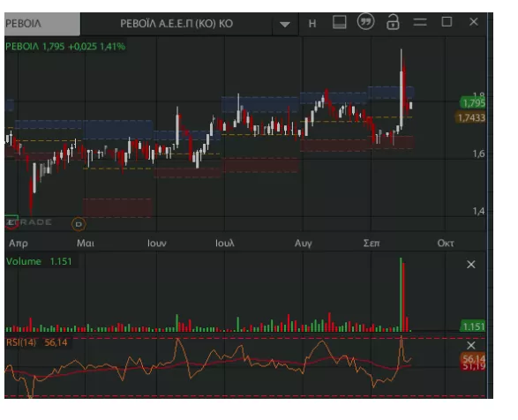Screen dimensions: 518x420
Task: Open the symbol dropdown arrow
Action: pos(285,24)
